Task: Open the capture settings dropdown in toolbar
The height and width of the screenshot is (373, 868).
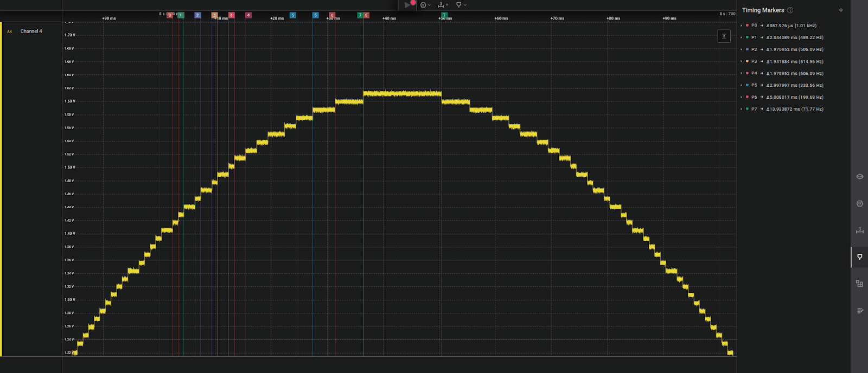Action: point(425,5)
